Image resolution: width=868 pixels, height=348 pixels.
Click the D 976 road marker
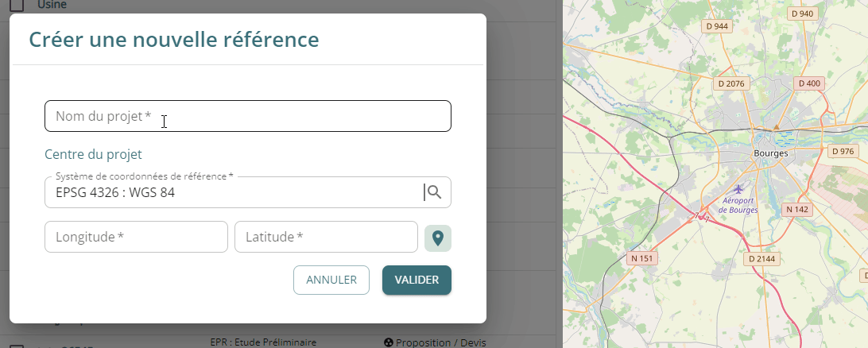tap(841, 151)
